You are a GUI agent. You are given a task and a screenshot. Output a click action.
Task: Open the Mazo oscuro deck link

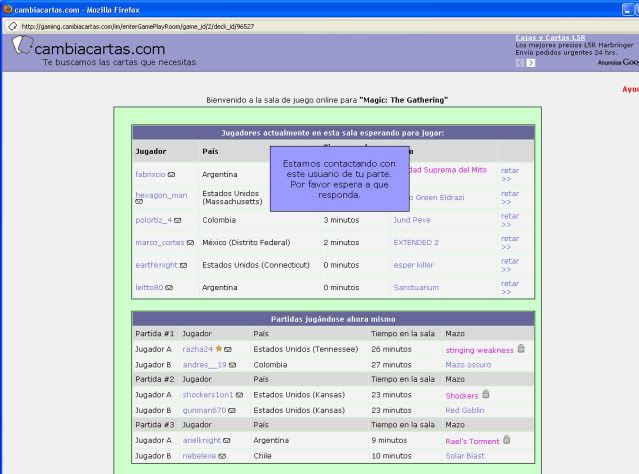(x=468, y=365)
